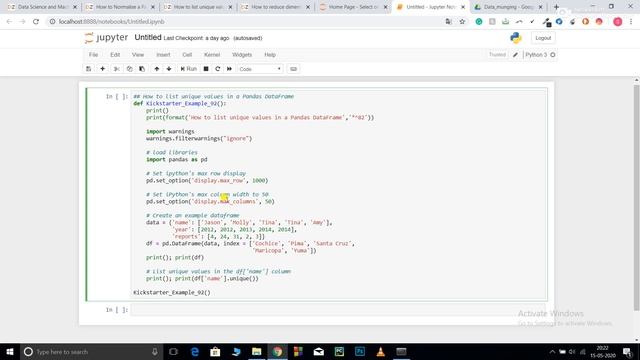Open the File menu
The width and height of the screenshot is (640, 360).
(93, 55)
